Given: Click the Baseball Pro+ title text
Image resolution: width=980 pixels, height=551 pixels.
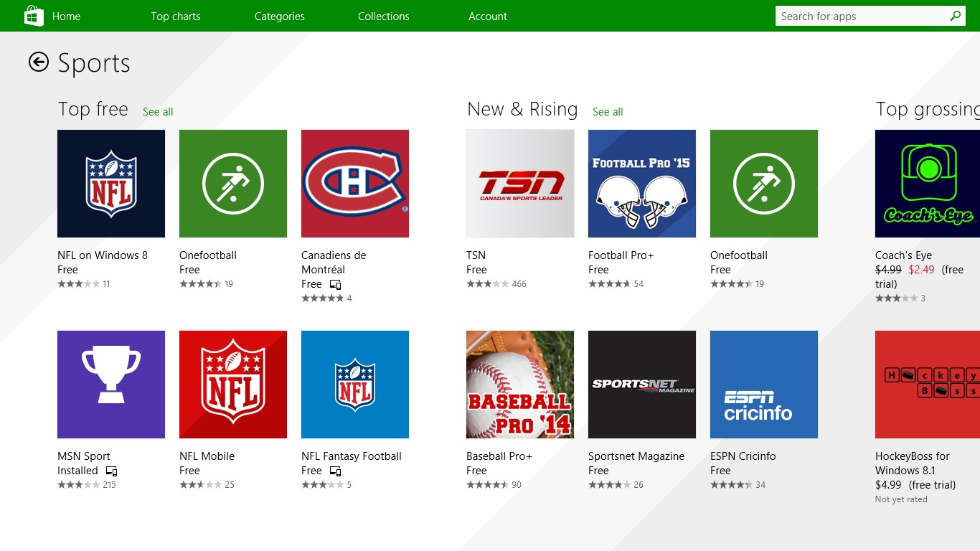Looking at the screenshot, I should pyautogui.click(x=499, y=456).
